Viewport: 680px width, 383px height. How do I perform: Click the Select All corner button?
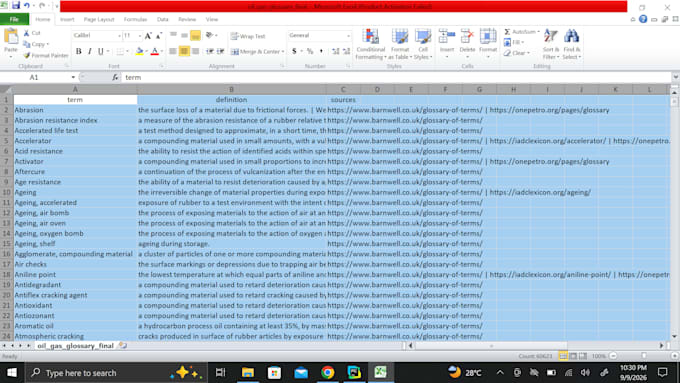tap(6, 89)
